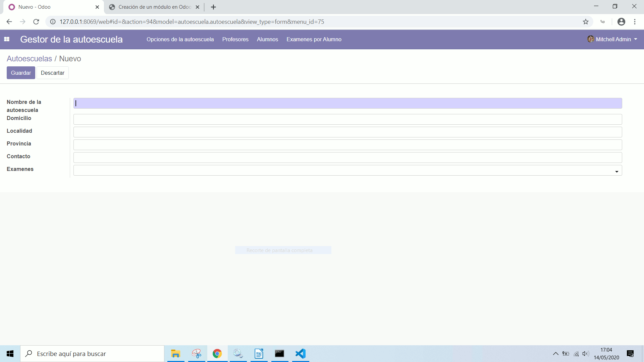This screenshot has width=644, height=362.
Task: Bookmark this page with the star icon
Action: pos(586,21)
